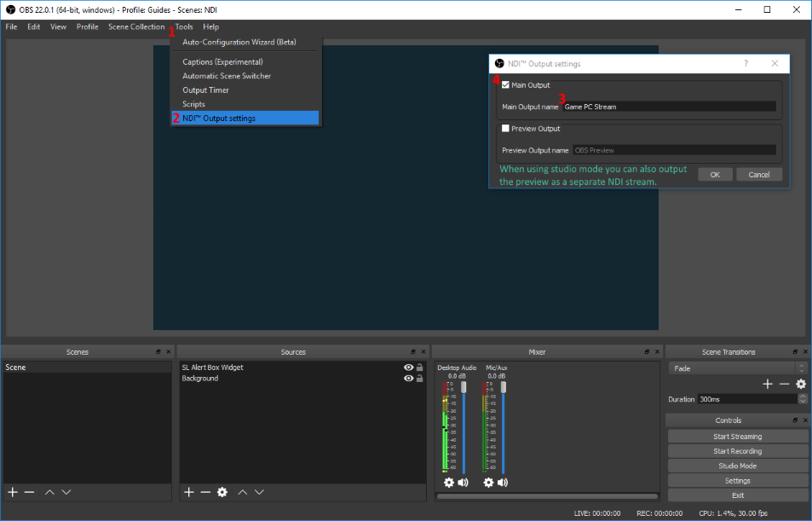The image size is (812, 521).
Task: Lock the SL Alert Box Widget source
Action: pos(420,367)
